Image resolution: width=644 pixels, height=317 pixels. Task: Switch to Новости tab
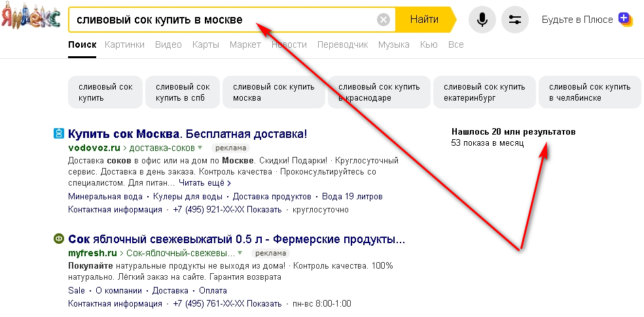click(289, 44)
